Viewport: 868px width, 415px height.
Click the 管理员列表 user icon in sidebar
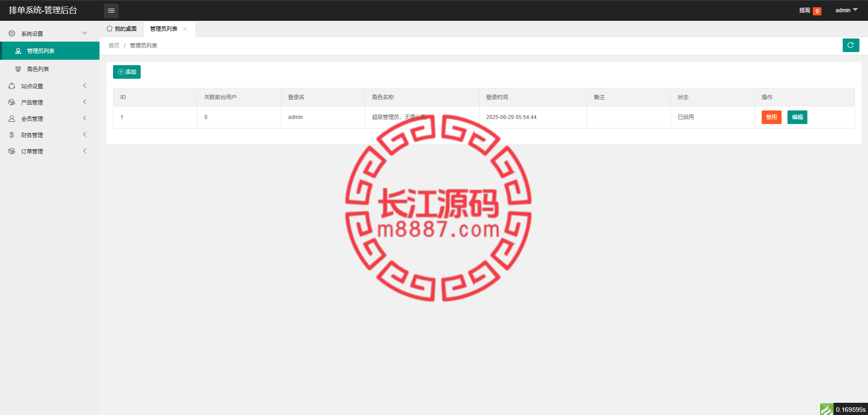18,51
